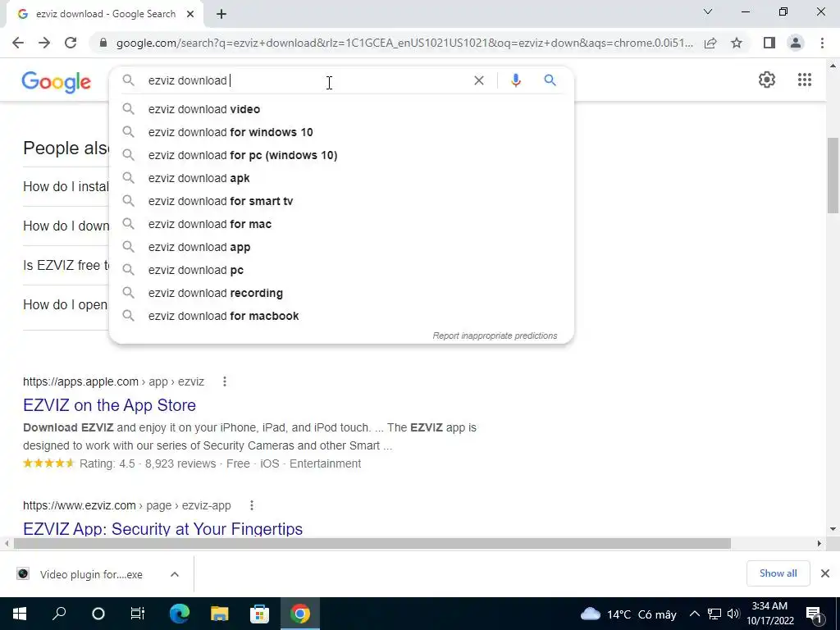Click the volume speaker tray icon
The width and height of the screenshot is (840, 630).
click(x=733, y=614)
